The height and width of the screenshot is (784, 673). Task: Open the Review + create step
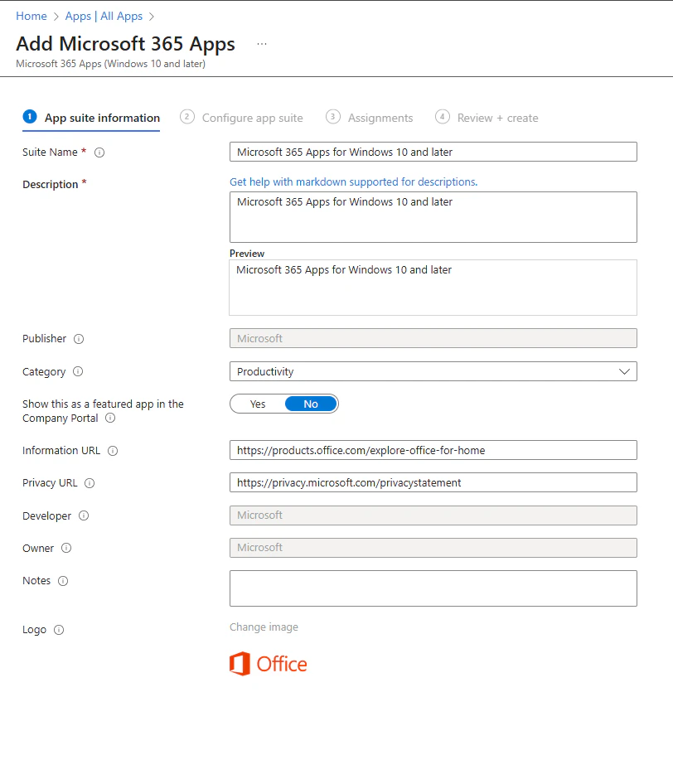click(487, 118)
